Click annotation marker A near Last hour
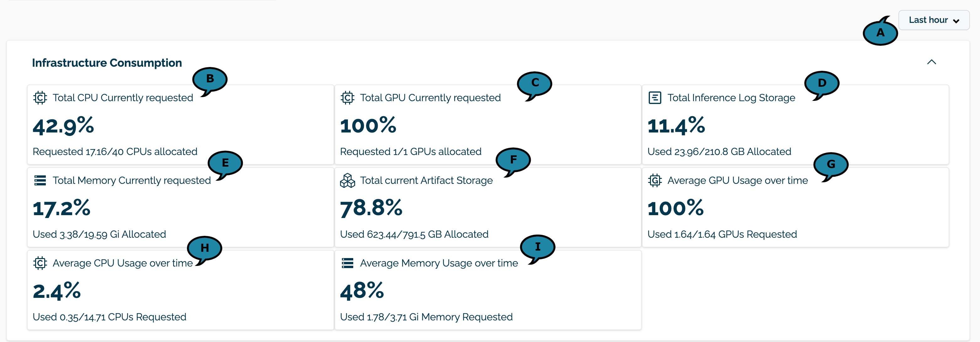Screen dimensions: 980x342 [x=880, y=33]
